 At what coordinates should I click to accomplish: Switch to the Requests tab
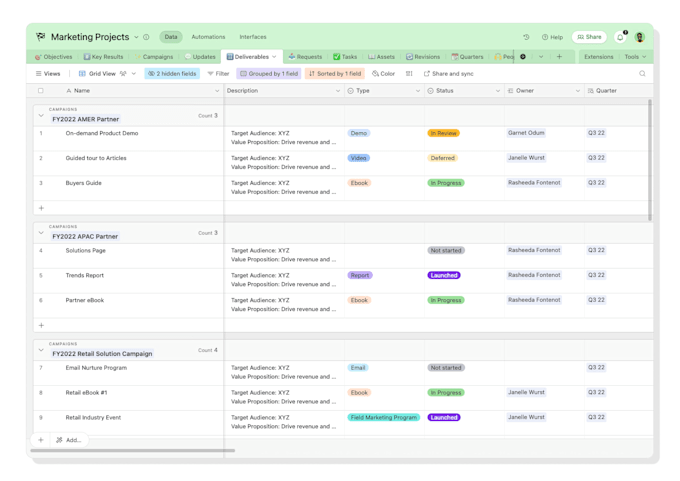305,57
